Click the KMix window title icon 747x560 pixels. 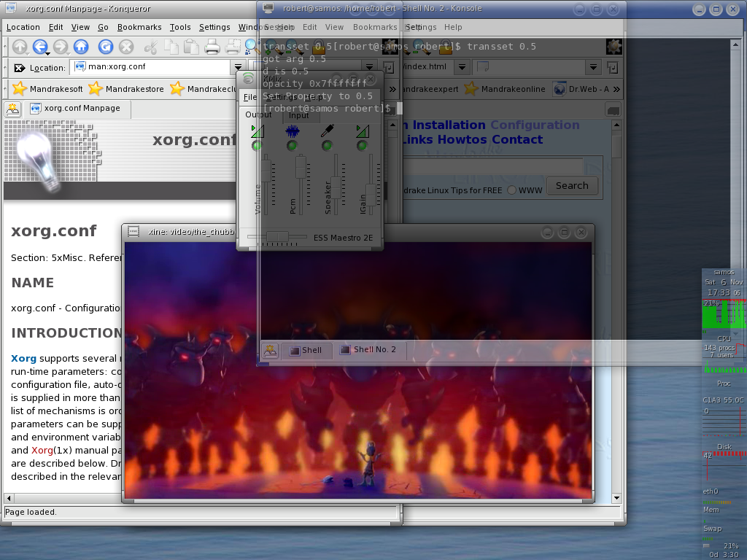tap(248, 78)
